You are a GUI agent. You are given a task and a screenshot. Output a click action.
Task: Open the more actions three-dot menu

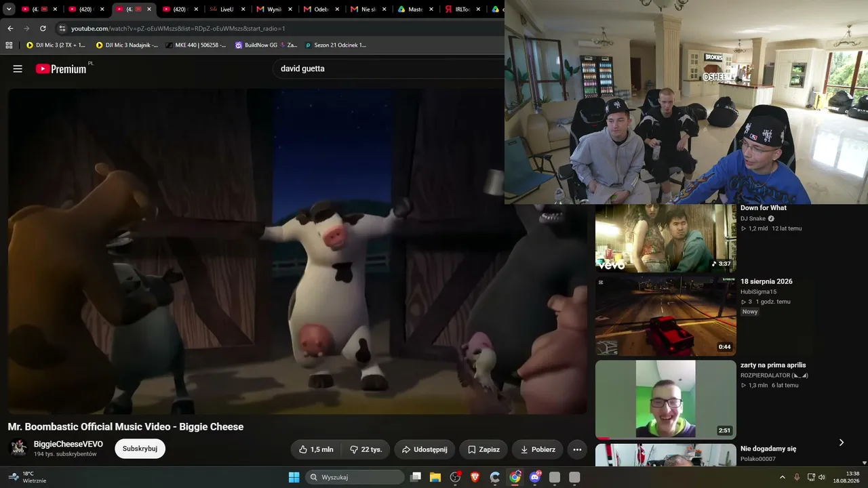pyautogui.click(x=577, y=449)
